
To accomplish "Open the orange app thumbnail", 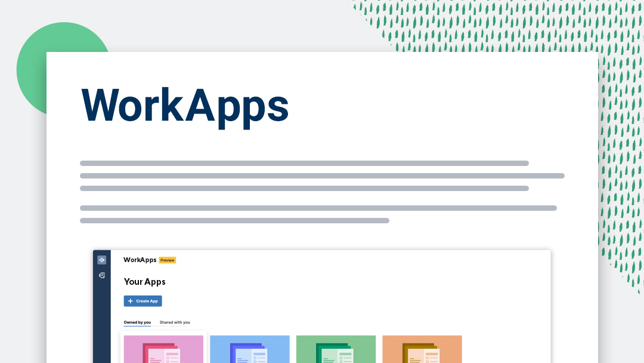I will point(422,349).
